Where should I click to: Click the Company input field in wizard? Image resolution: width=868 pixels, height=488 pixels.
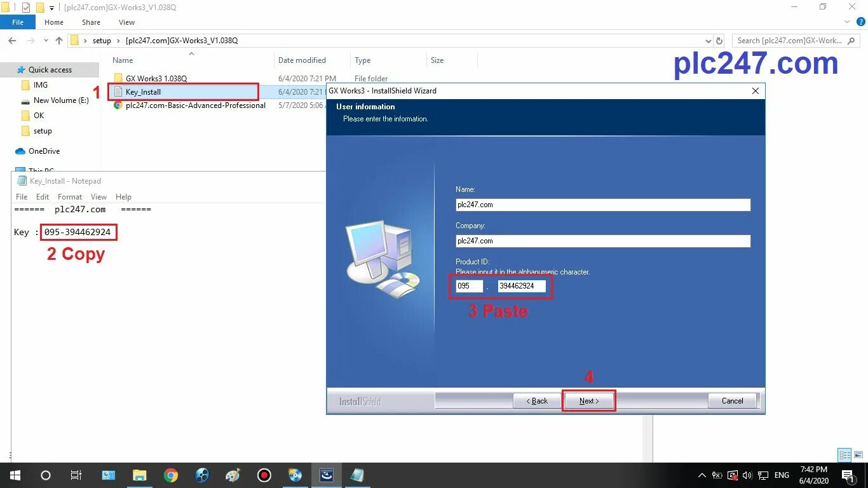(x=603, y=241)
